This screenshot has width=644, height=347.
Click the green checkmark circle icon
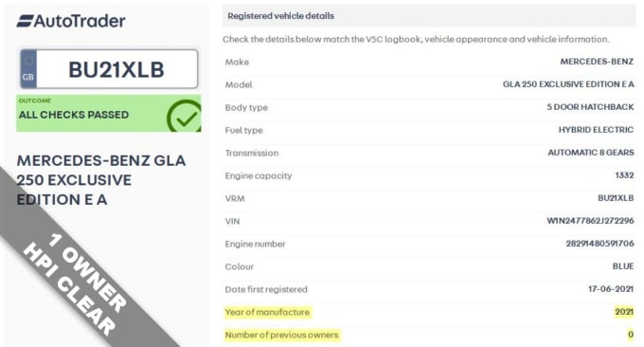185,116
